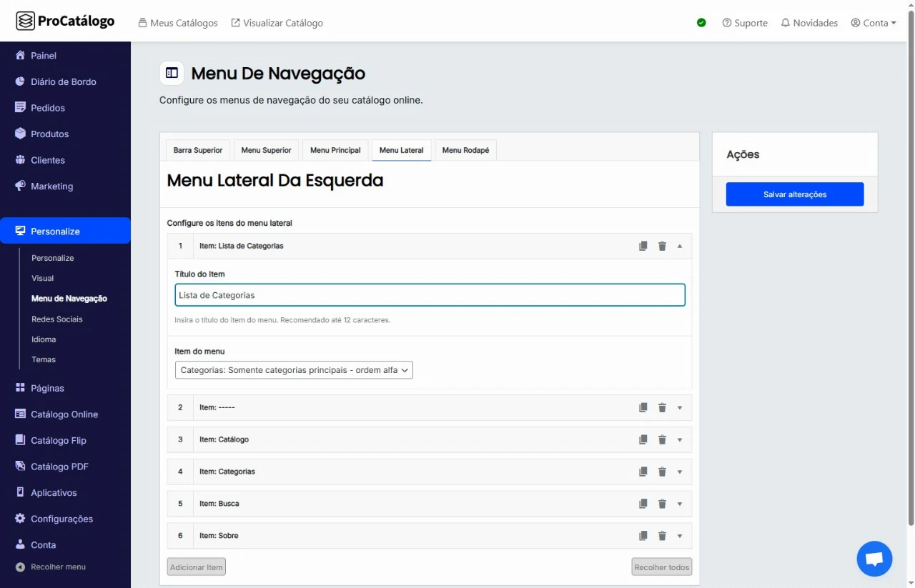Open Redes Sociais in the sidebar

coord(57,319)
